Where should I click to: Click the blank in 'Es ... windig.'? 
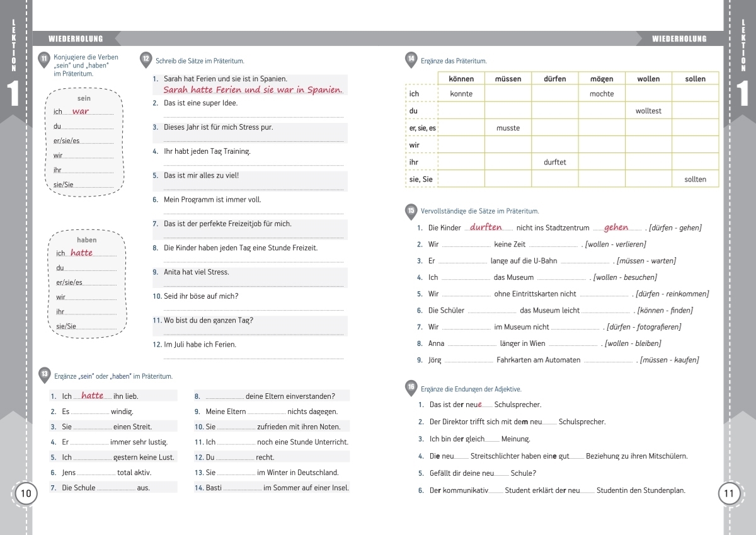point(90,412)
